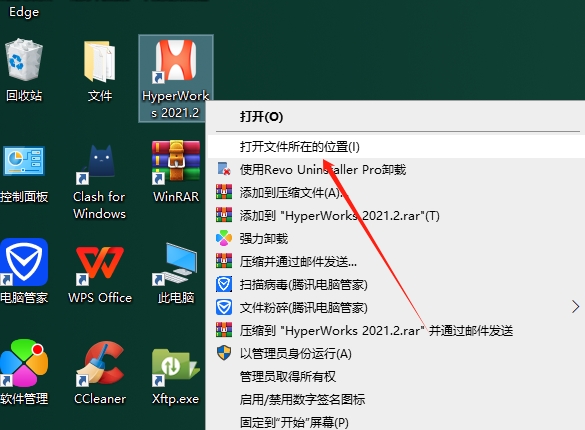Screen dimensions: 585x430
Task: Select the Recycle Bin (回收站) desktop icon
Action: tap(24, 70)
